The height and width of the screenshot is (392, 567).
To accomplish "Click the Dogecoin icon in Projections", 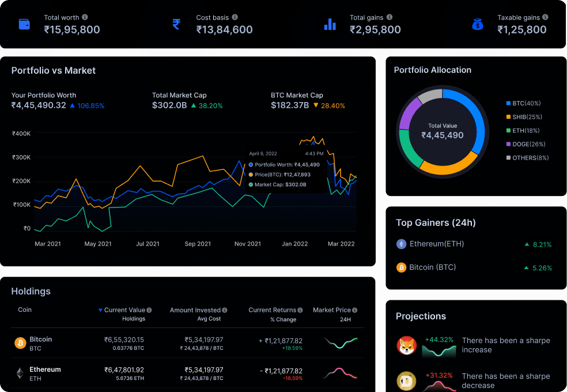I will click(x=406, y=381).
